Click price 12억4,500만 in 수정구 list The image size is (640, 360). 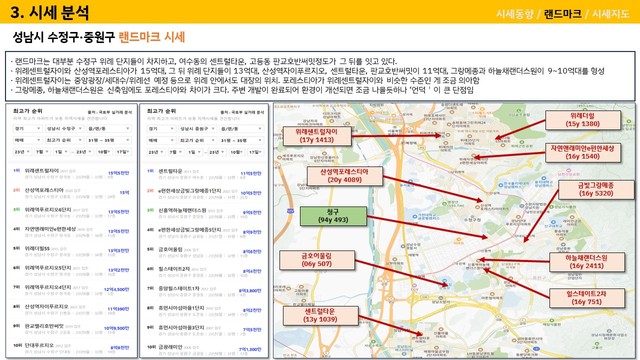(117, 289)
